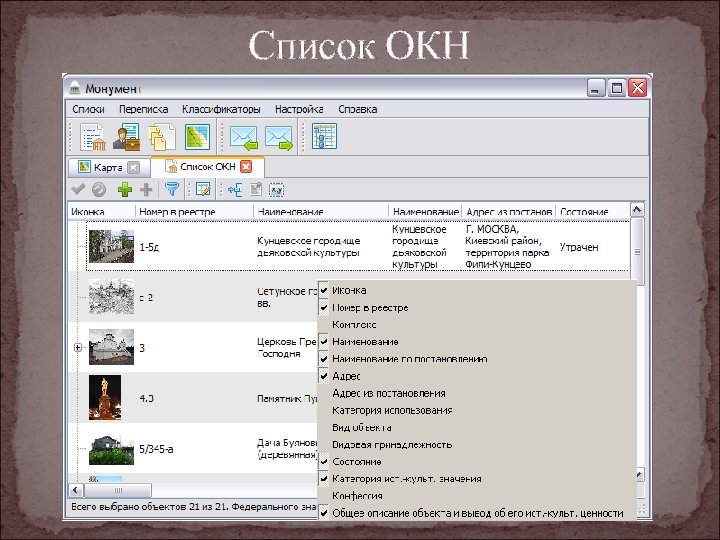Click the church thumbnail of row 3
The width and height of the screenshot is (720, 540).
pyautogui.click(x=111, y=347)
